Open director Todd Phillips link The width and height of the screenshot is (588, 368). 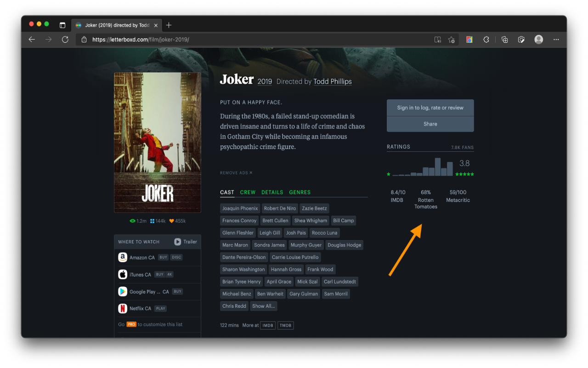[x=333, y=81]
